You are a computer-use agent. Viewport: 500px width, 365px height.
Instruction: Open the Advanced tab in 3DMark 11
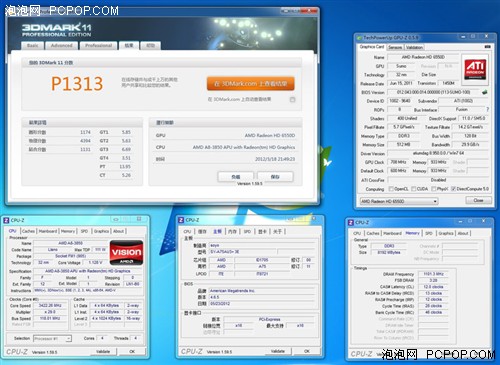click(62, 46)
